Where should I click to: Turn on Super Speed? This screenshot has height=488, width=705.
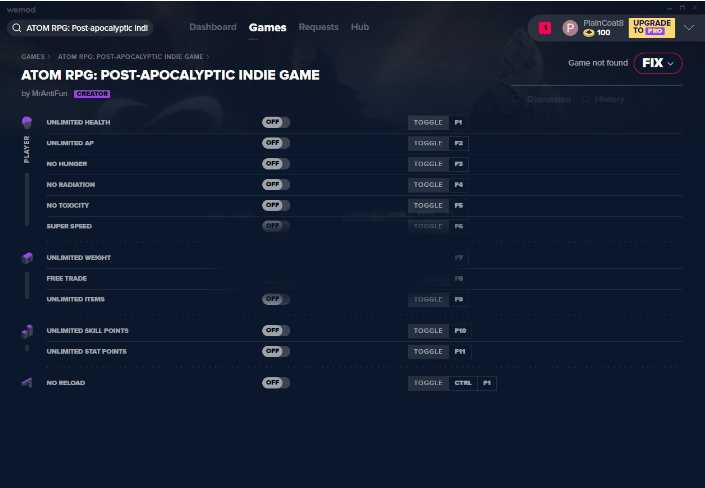coord(276,226)
